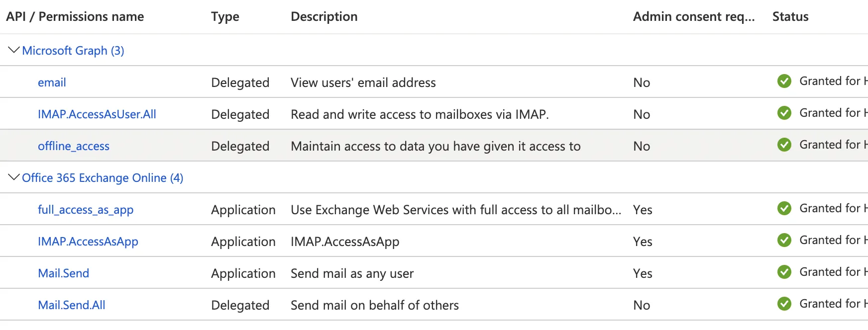Open the IMAP.AccessAsUser.All permission
Viewport: 868px width, 330px height.
pos(97,114)
